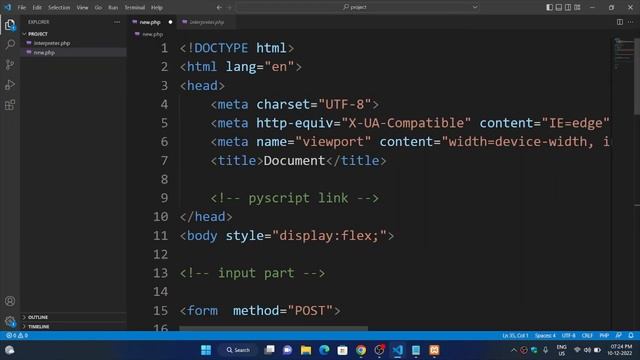
Task: Click the ENG US language indicator
Action: pyautogui.click(x=562, y=350)
